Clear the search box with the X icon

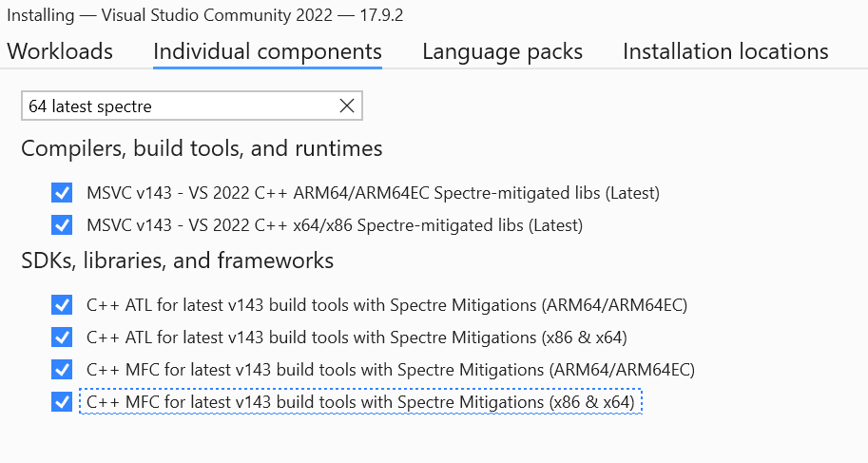coord(347,106)
